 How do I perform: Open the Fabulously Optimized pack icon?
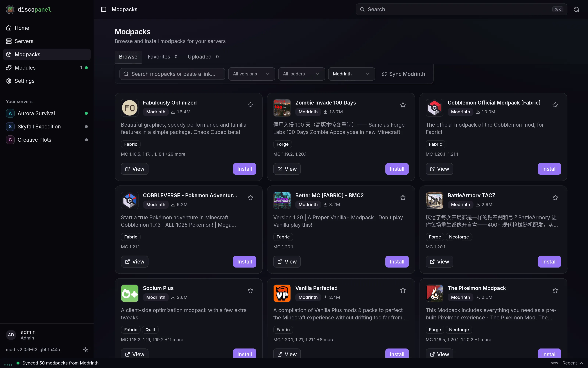(x=130, y=108)
